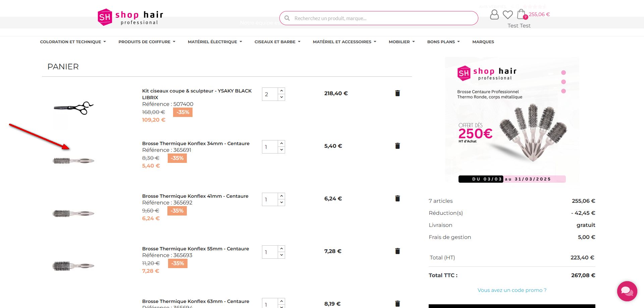Open the shopping bag cart icon
644x308 pixels.
[521, 14]
